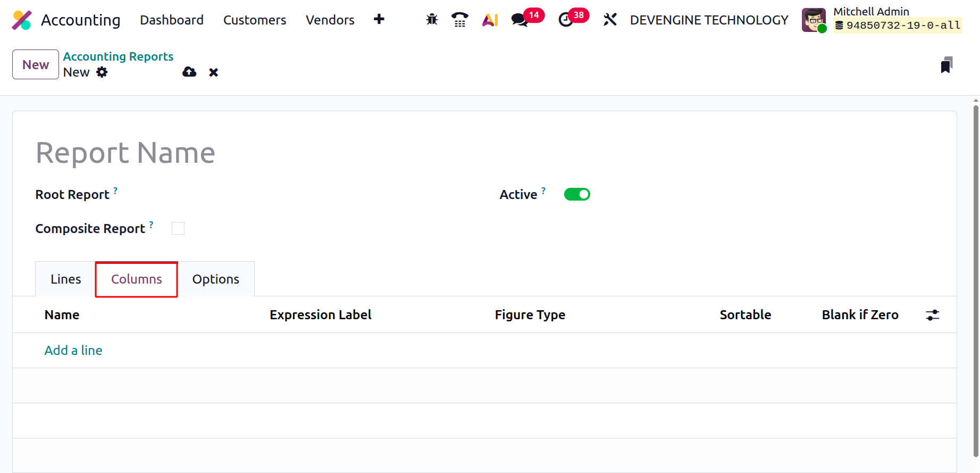
Task: Click the Report Name input field
Action: pos(213,153)
